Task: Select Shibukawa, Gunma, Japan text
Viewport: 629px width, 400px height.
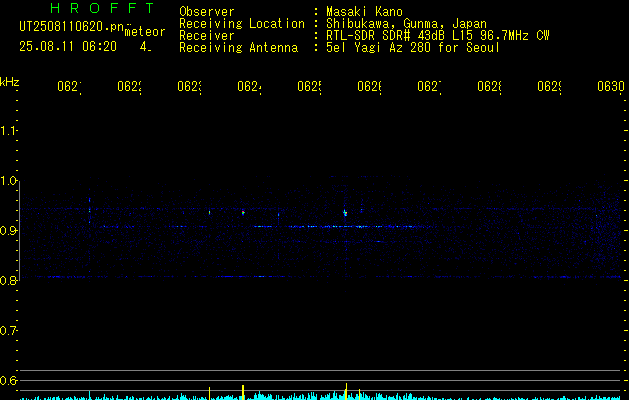Action: point(406,24)
